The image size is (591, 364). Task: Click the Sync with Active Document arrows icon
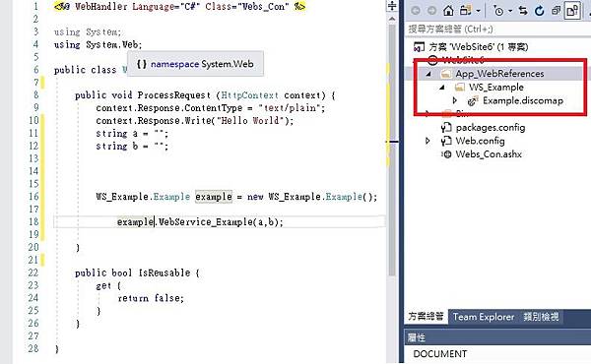[523, 11]
